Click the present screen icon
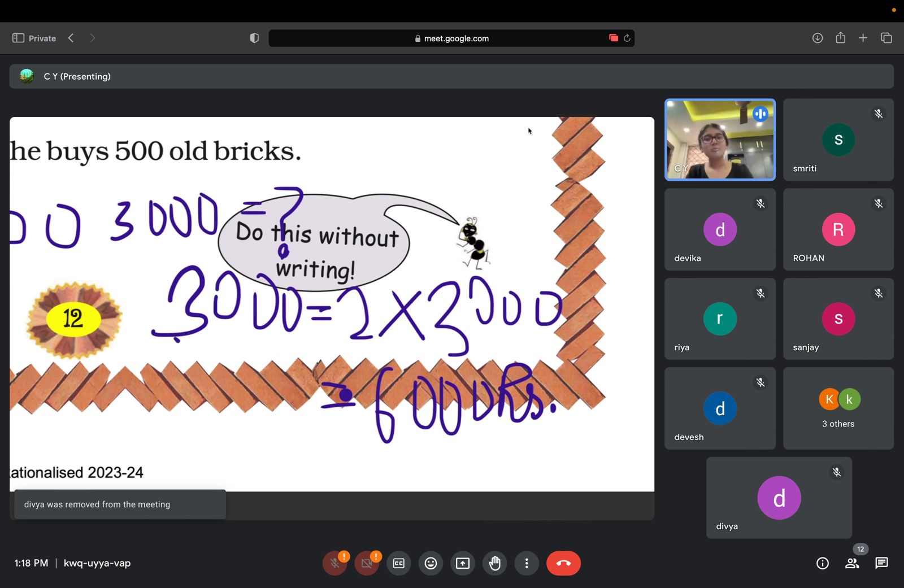 (463, 563)
